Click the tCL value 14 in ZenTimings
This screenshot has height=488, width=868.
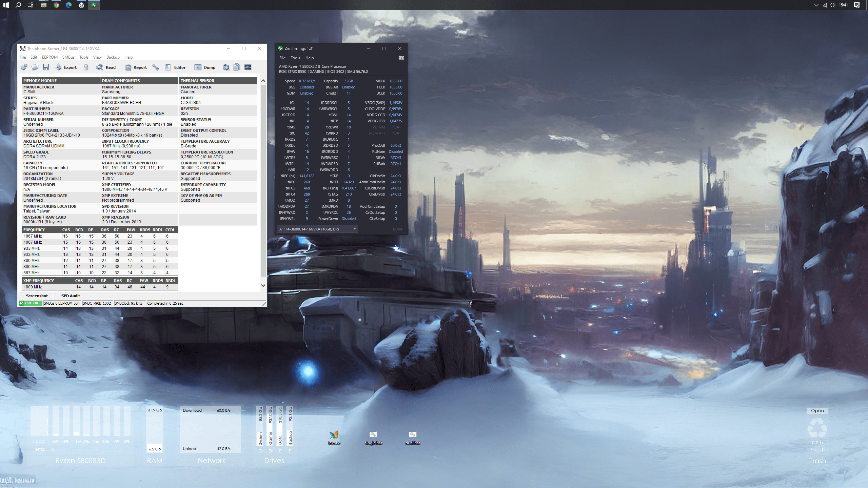coord(307,103)
